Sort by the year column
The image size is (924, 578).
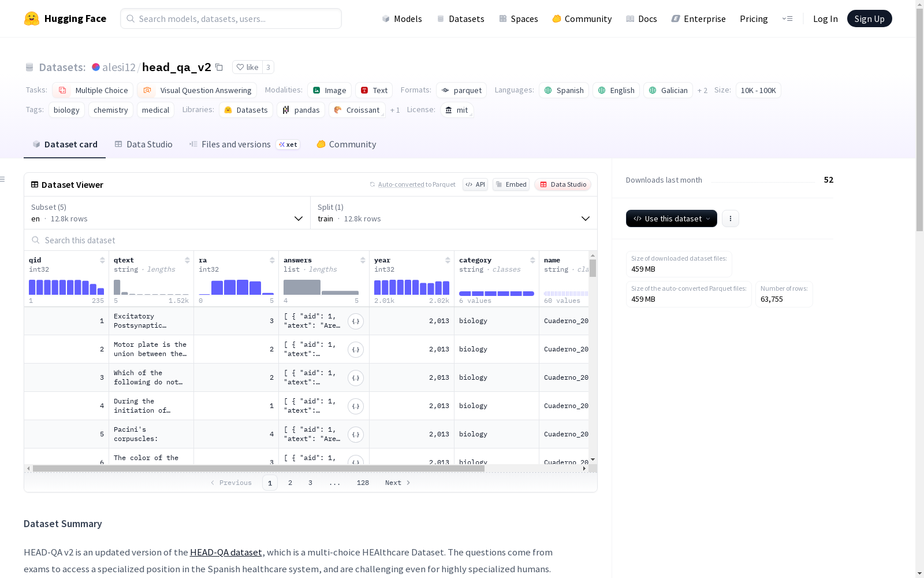click(x=448, y=260)
